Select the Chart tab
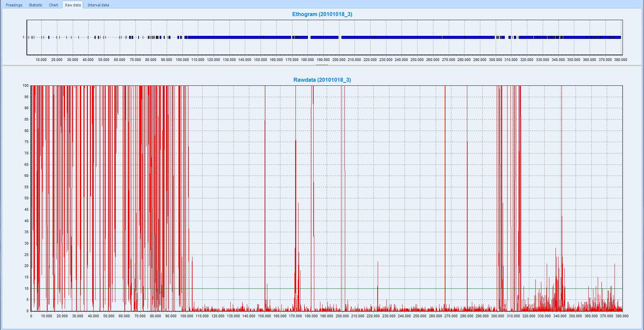644x330 pixels. click(x=53, y=5)
